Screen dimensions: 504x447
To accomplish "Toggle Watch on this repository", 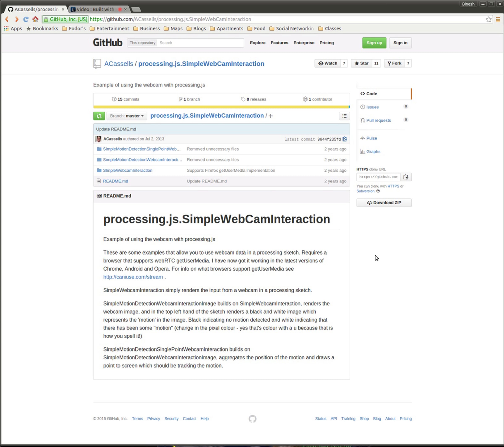I will [x=328, y=63].
